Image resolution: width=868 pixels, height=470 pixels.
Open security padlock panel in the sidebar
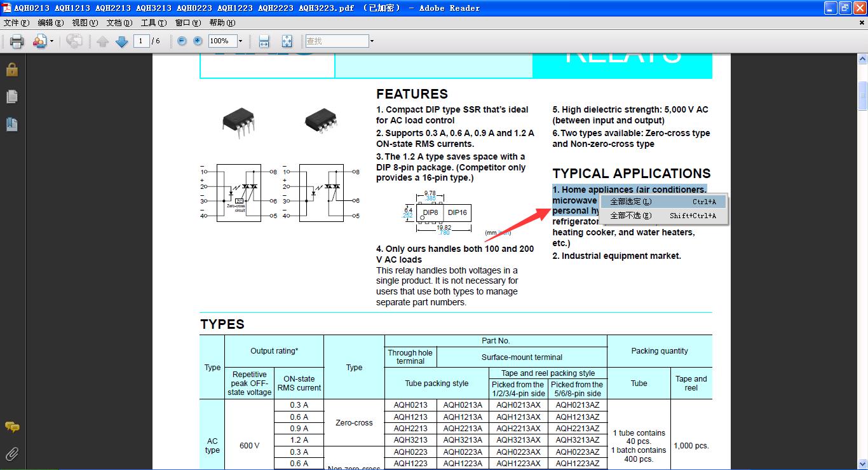[11, 69]
